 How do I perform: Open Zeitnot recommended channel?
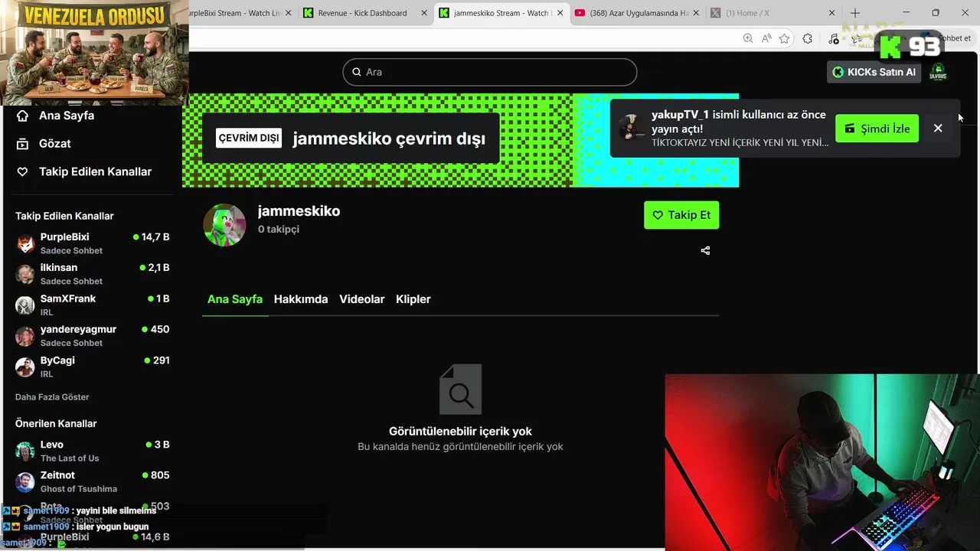click(93, 481)
